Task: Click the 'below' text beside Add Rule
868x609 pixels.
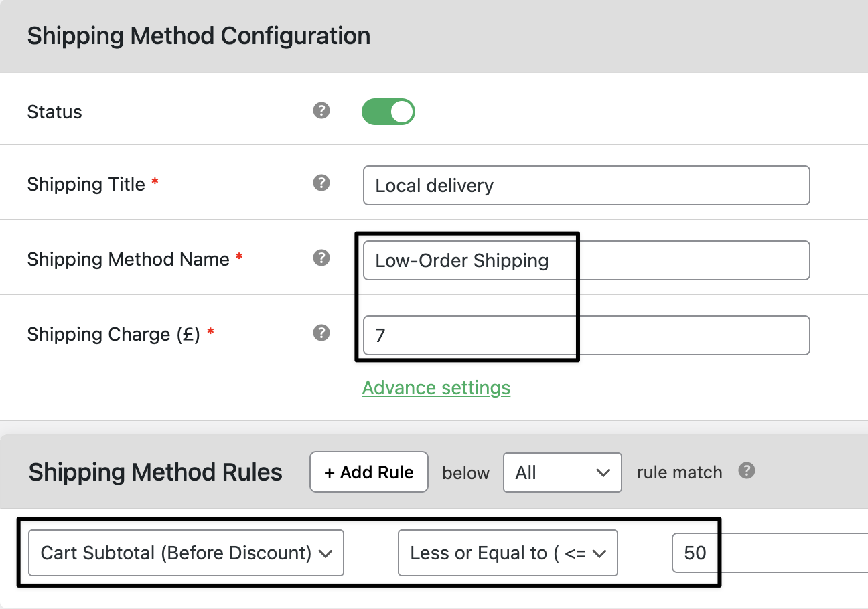Action: click(x=466, y=473)
